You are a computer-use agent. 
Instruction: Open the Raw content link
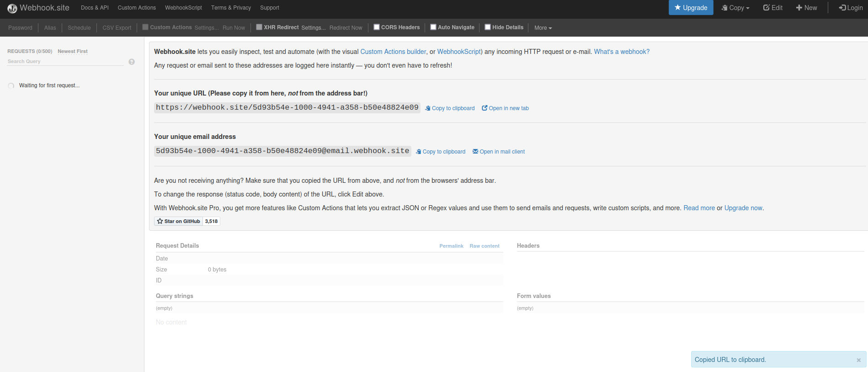[485, 246]
